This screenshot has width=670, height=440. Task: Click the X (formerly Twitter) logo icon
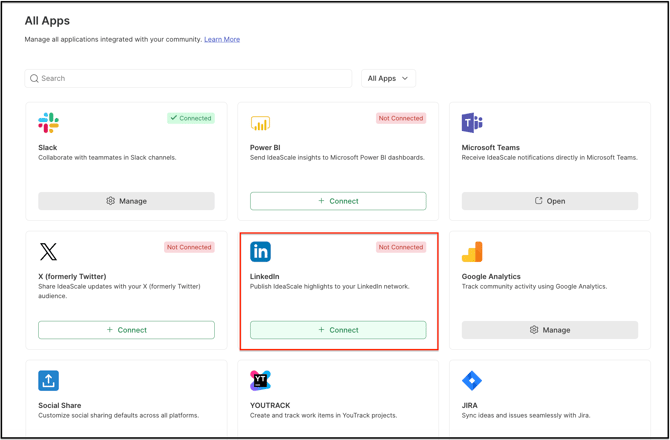pos(48,252)
